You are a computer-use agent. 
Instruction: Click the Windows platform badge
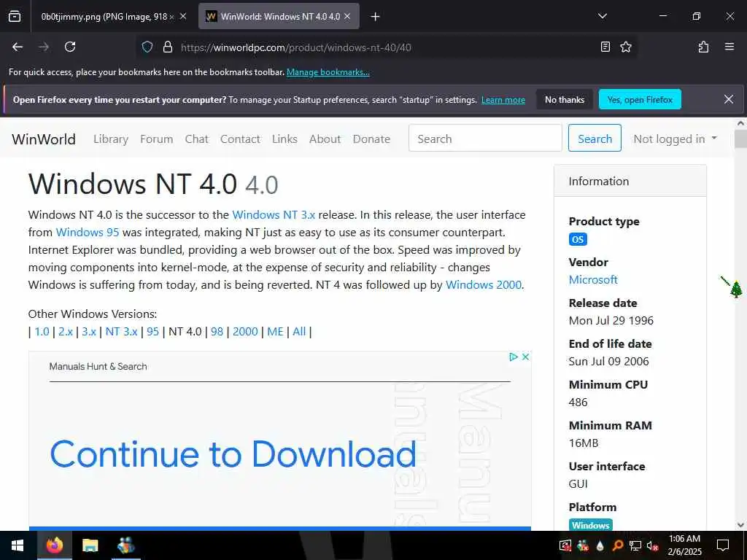pyautogui.click(x=591, y=525)
